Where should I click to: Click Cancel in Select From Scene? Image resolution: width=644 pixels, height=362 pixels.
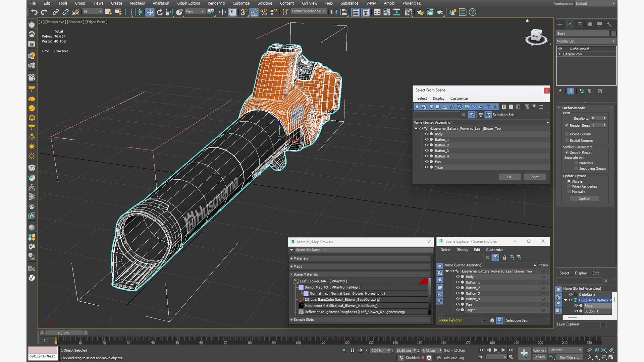coord(534,177)
